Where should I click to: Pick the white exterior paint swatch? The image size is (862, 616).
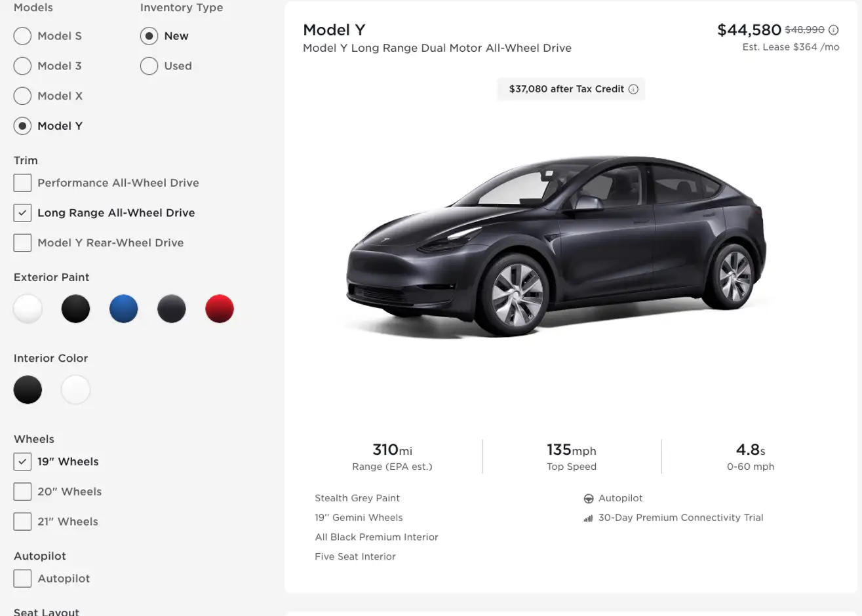coord(28,309)
